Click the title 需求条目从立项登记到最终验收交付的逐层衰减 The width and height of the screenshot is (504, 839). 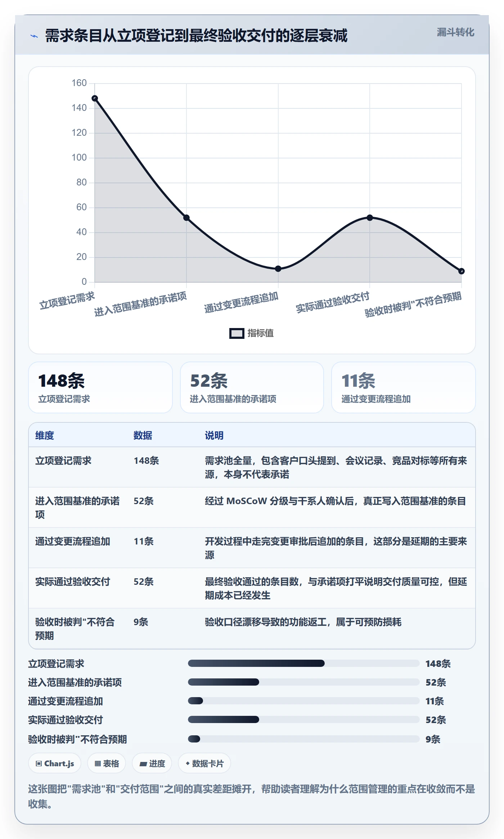click(196, 36)
